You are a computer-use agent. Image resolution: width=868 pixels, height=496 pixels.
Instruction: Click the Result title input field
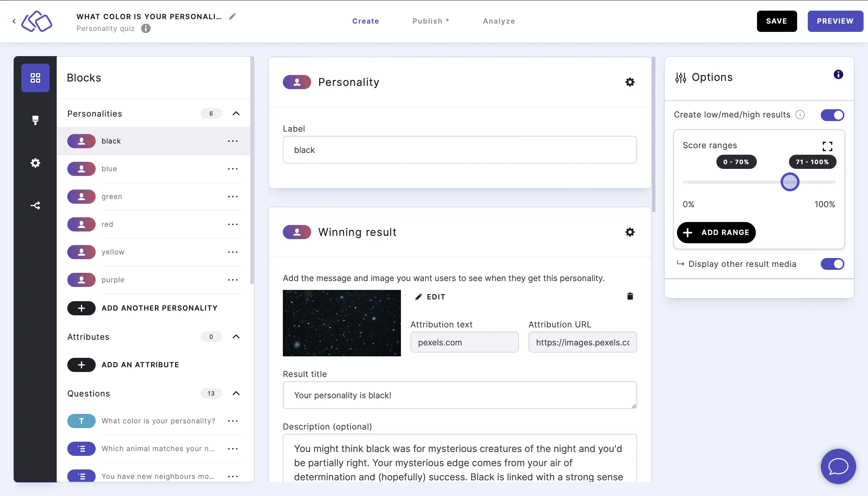[x=460, y=395]
